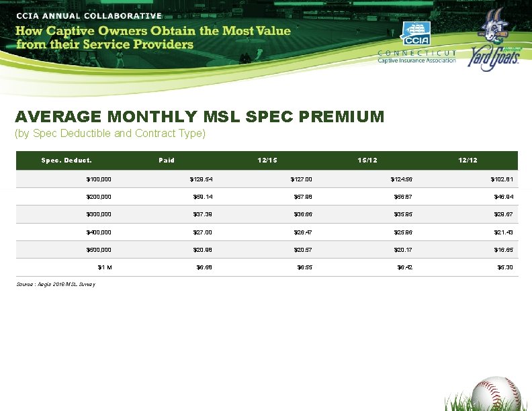Click the '12/15' column header
The image size is (532, 411).
(267, 161)
